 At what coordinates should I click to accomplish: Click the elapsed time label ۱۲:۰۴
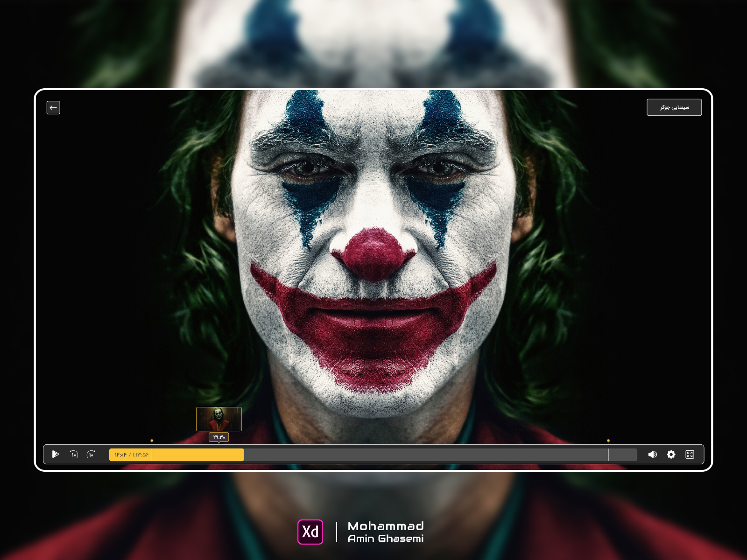[121, 455]
